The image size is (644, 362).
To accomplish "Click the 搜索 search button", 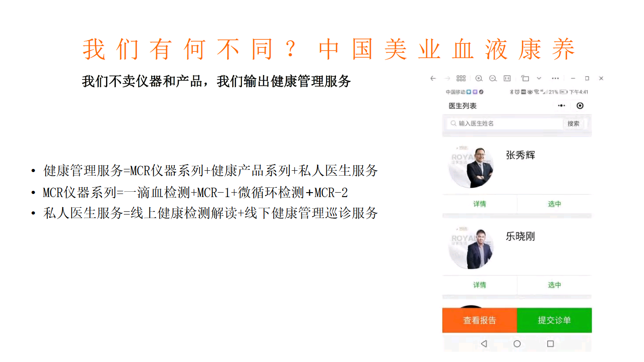I will [573, 123].
